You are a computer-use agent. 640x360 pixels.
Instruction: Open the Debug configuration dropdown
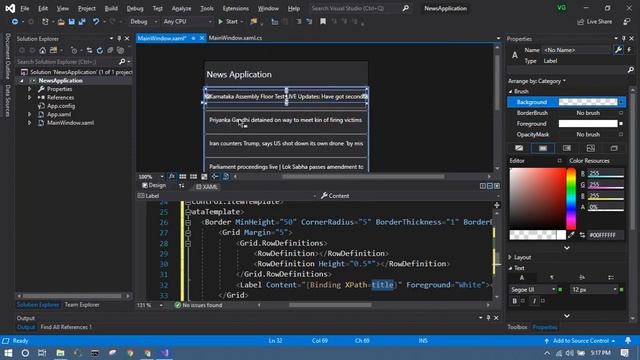[x=144, y=22]
